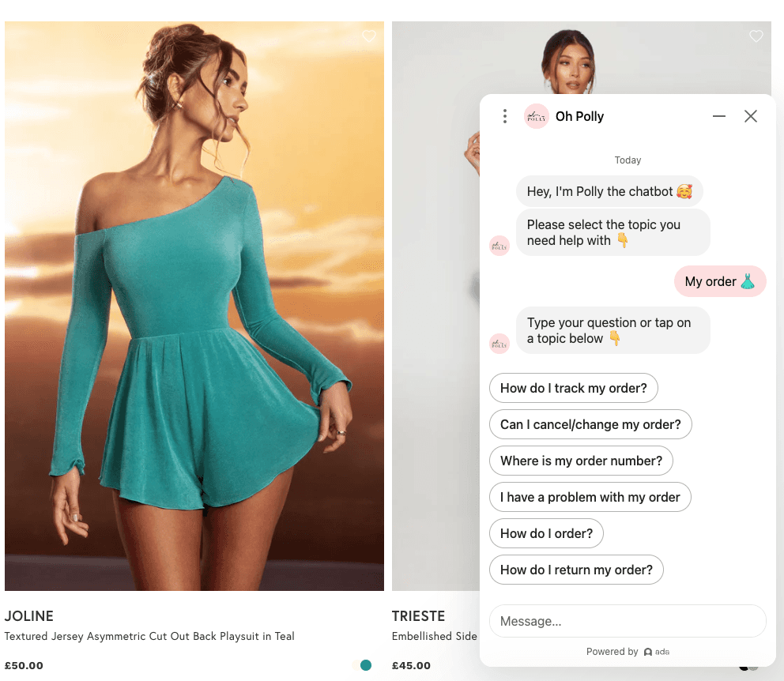Open the chat options three-dot menu
784x681 pixels.
pyautogui.click(x=505, y=116)
